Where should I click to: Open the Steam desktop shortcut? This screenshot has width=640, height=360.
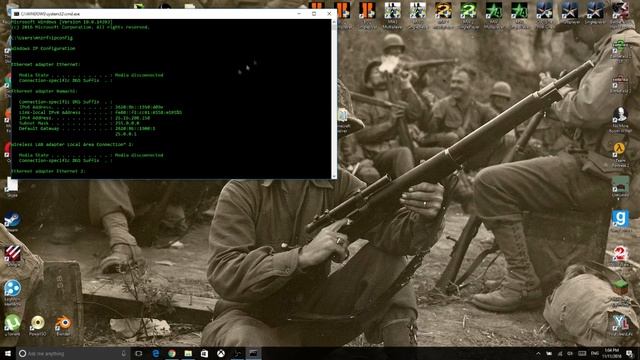coord(12,221)
